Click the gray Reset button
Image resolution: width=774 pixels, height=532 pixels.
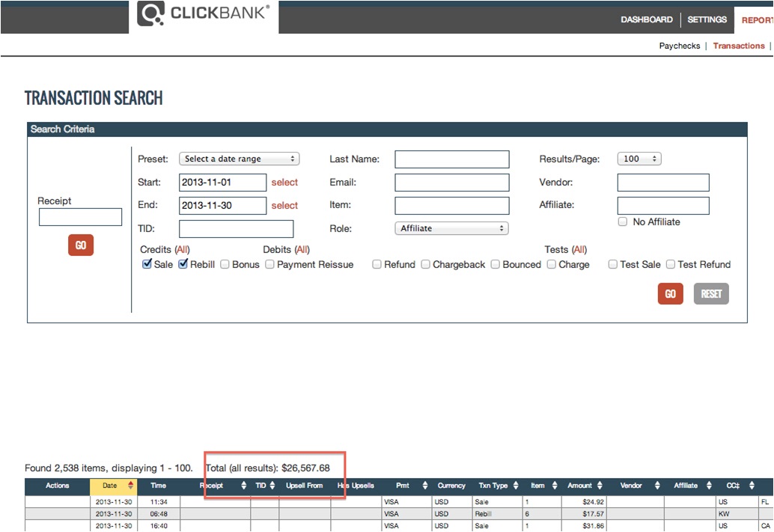711,293
